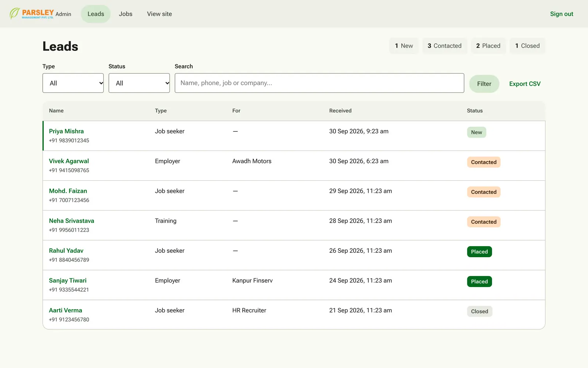This screenshot has width=588, height=368.
Task: Click Contacted badge in Vivek Agarwal's row
Action: pyautogui.click(x=484, y=162)
